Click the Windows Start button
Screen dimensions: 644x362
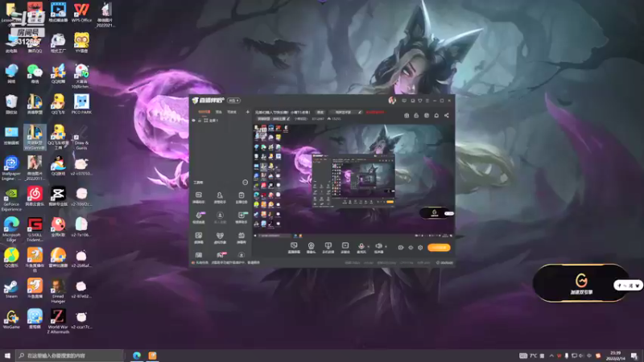(x=7, y=356)
